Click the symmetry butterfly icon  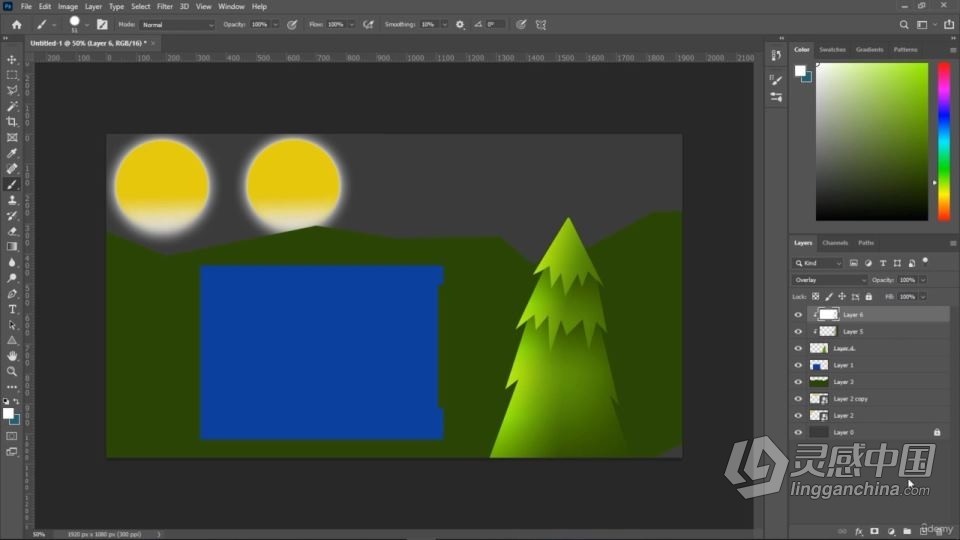tap(541, 24)
